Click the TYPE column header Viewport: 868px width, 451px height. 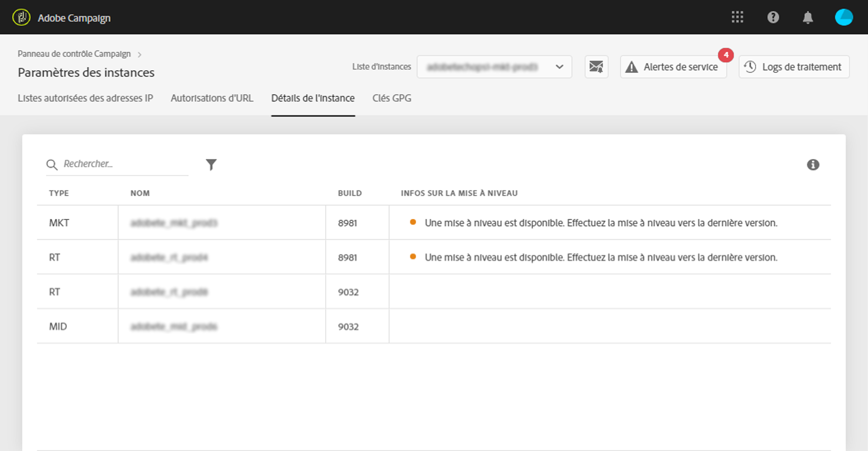tap(59, 193)
